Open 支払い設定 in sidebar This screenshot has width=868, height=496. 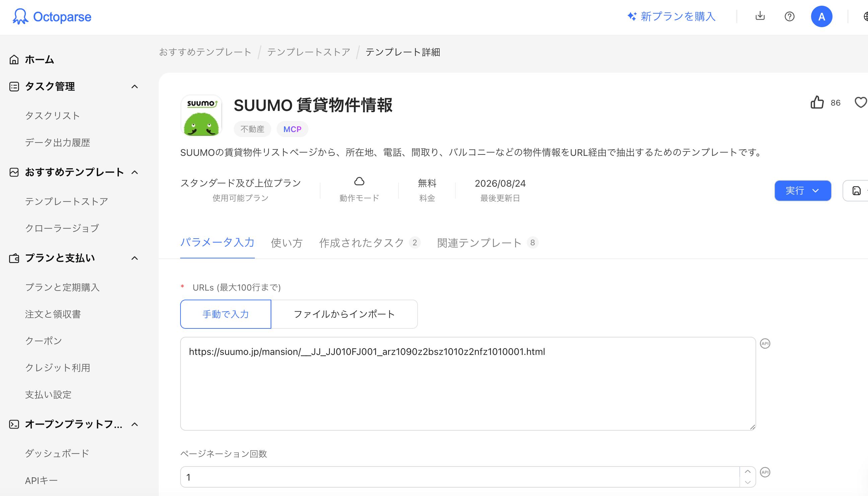48,394
